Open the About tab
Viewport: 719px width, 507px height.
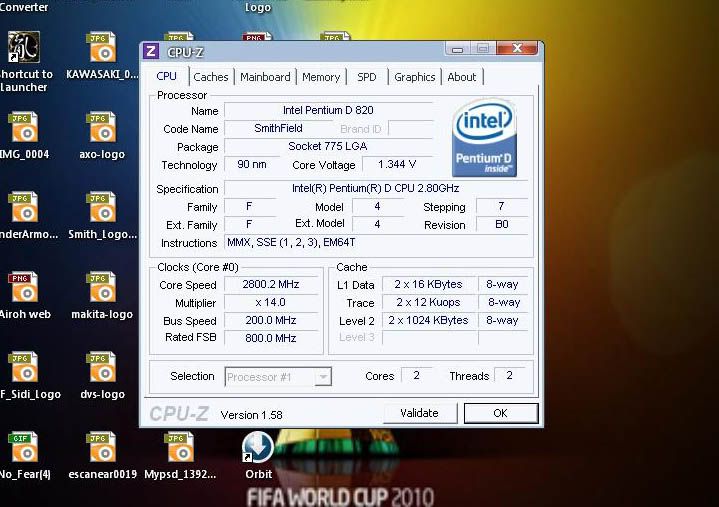click(x=462, y=77)
